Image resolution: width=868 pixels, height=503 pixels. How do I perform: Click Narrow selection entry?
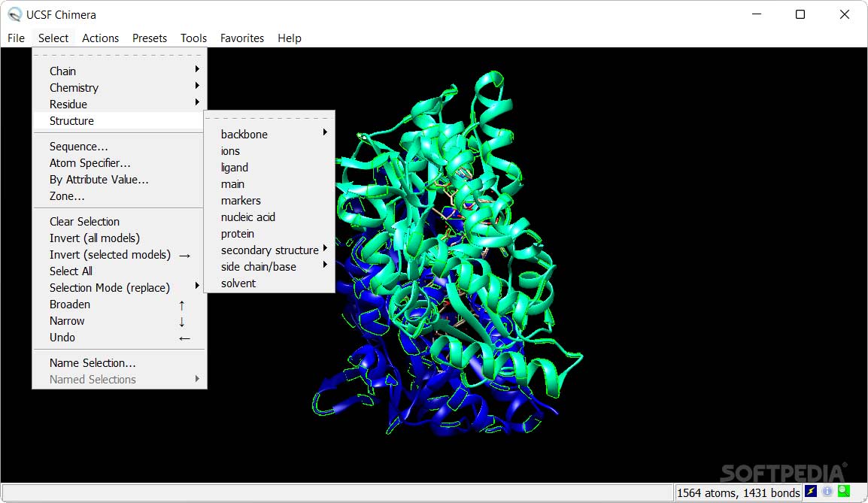click(x=118, y=321)
